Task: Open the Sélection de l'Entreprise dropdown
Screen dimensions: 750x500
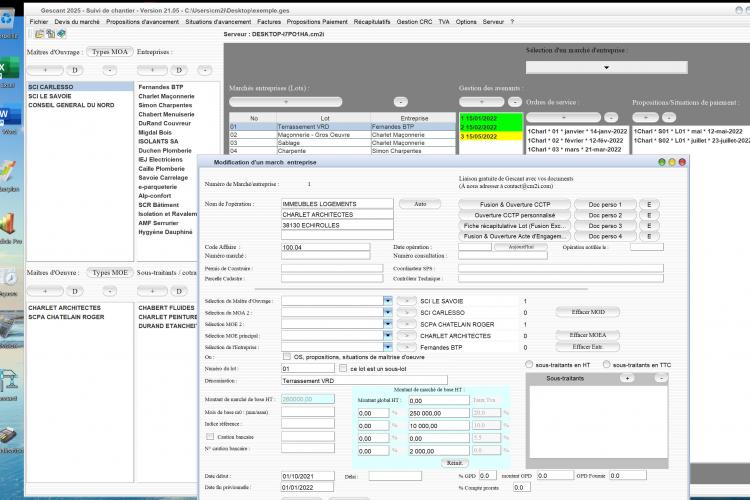Action: click(x=387, y=347)
